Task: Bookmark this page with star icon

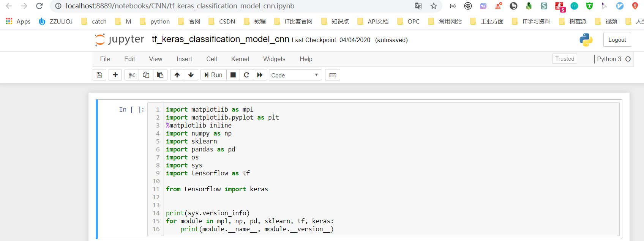Action: (434, 6)
